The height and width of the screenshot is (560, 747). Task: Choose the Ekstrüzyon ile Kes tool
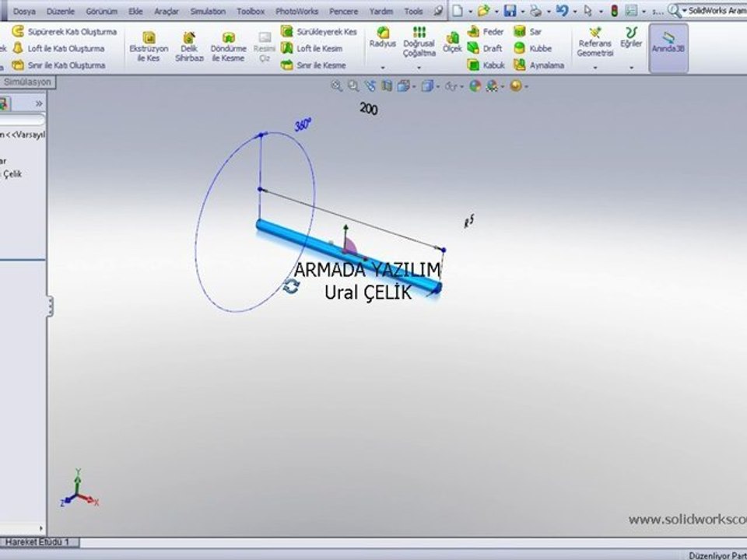point(149,47)
